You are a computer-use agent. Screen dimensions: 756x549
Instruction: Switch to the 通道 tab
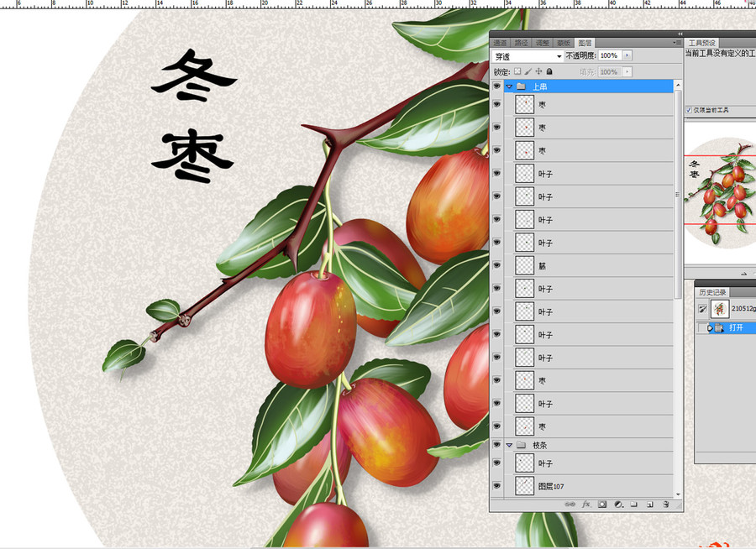(x=501, y=43)
